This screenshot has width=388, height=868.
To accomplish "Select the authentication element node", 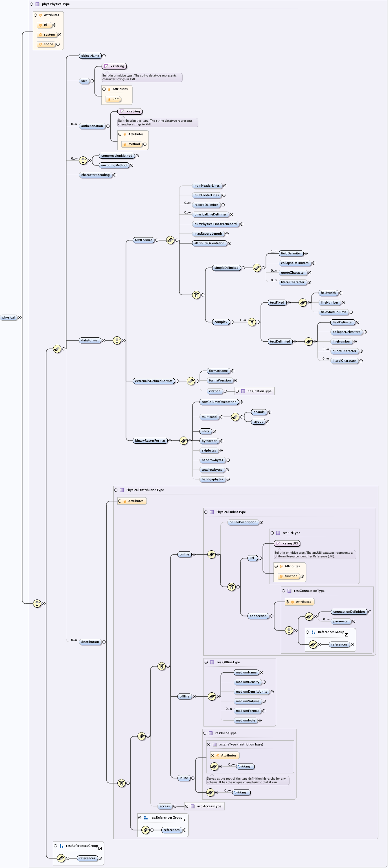I will coord(92,126).
